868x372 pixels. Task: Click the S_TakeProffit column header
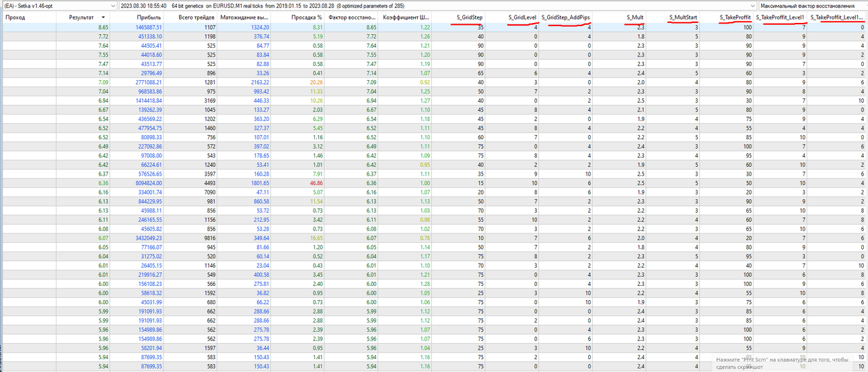tap(735, 17)
